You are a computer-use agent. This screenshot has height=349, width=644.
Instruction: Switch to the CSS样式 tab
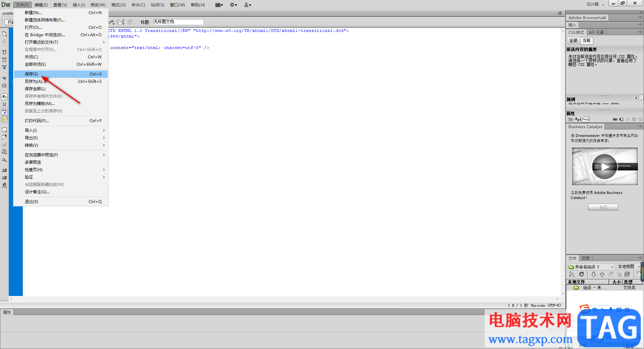[x=576, y=33]
